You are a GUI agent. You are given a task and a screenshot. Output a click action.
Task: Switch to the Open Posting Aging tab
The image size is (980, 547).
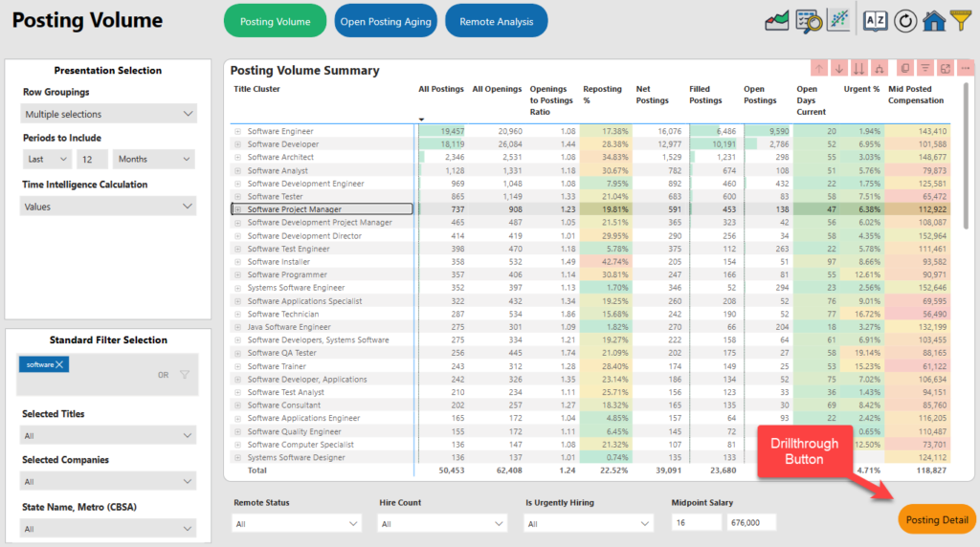point(386,21)
